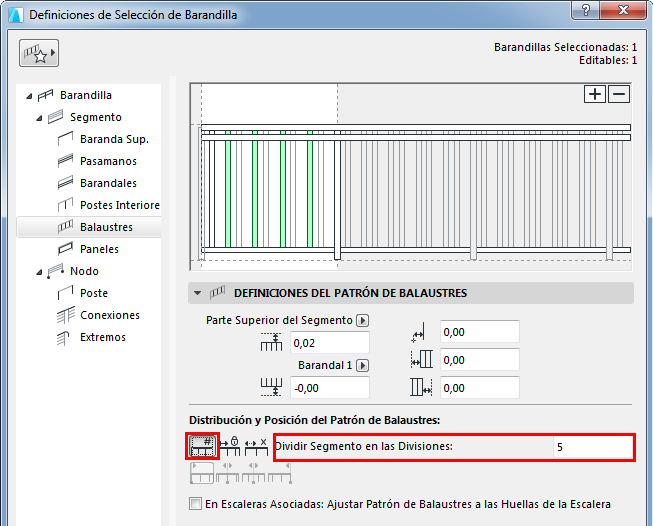Select fixed pattern length distribution icon

point(229,446)
